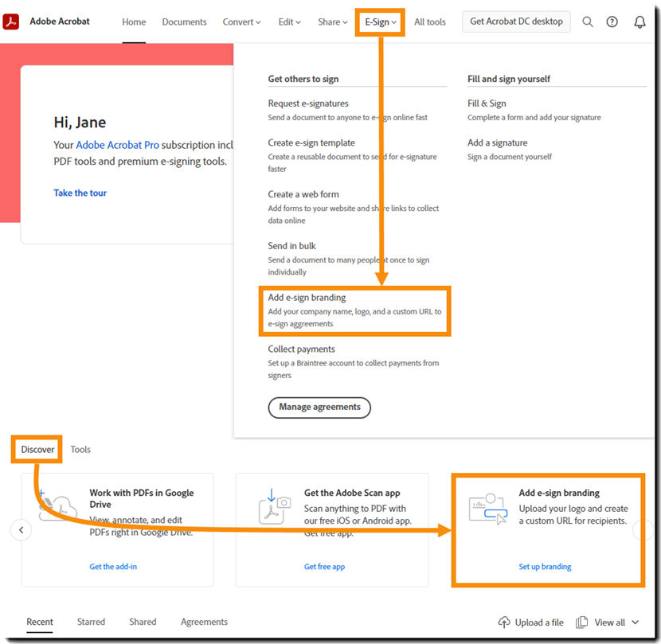The image size is (661, 644).
Task: Open the Share dropdown menu
Action: pos(333,22)
